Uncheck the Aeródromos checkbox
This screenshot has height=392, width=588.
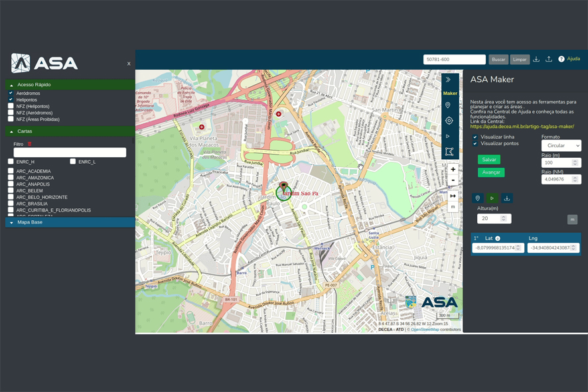pos(11,93)
